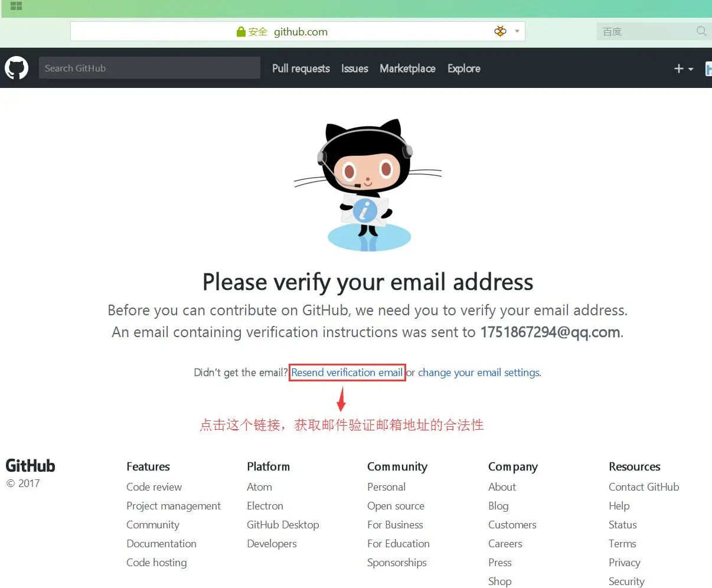Viewport: 712px width, 588px height.
Task: Open the plus create-new dropdown
Action: [x=684, y=68]
